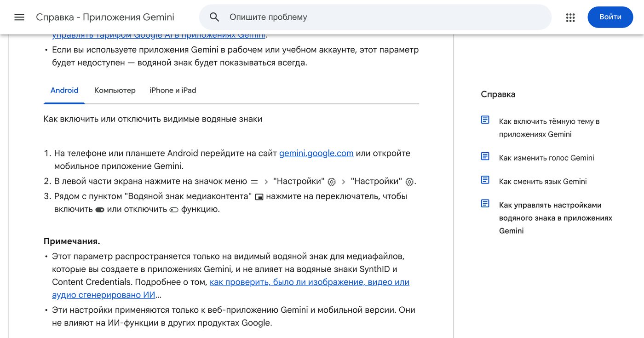The width and height of the screenshot is (644, 338).
Task: Open the gemini.google.com link
Action: pos(316,154)
